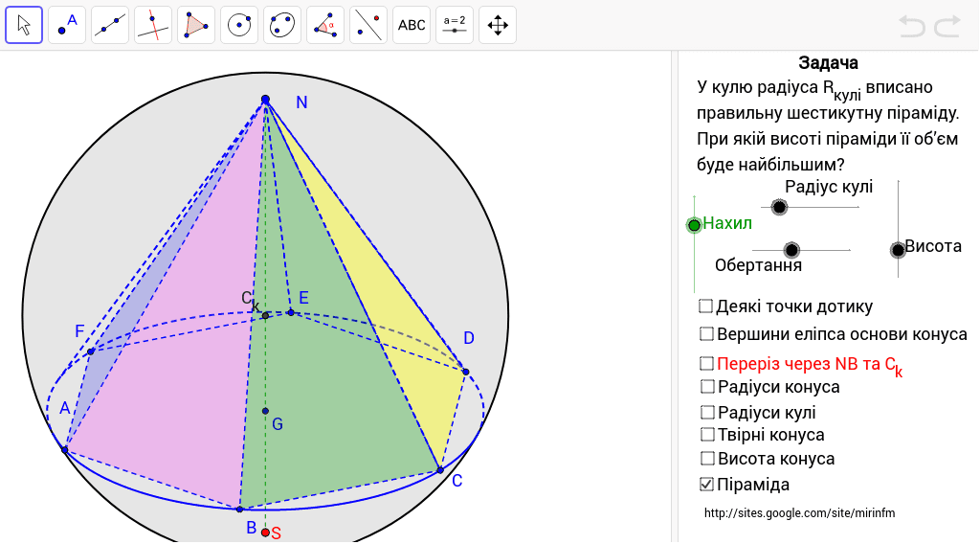The height and width of the screenshot is (544, 980).
Task: Open the sites.google.com/site/mirinfm link
Action: (799, 512)
